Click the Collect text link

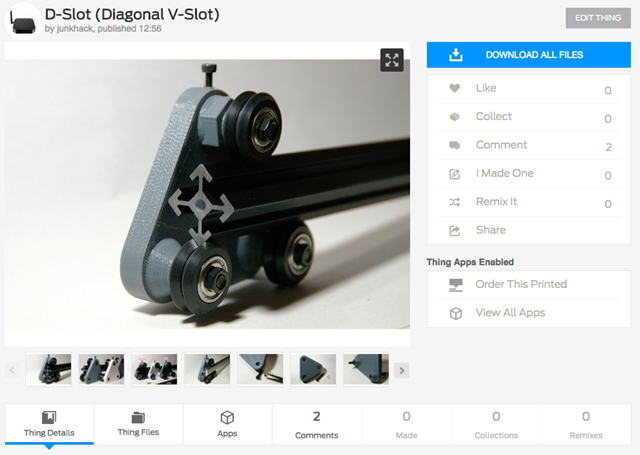pos(493,117)
